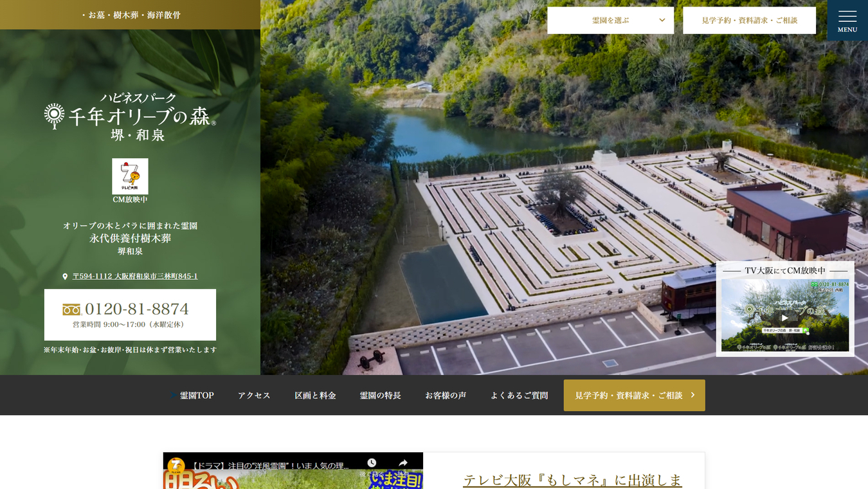The image size is (868, 489).
Task: Open the address link 〒594-1112 大阪府和泉市三林町845-1
Action: point(135,276)
